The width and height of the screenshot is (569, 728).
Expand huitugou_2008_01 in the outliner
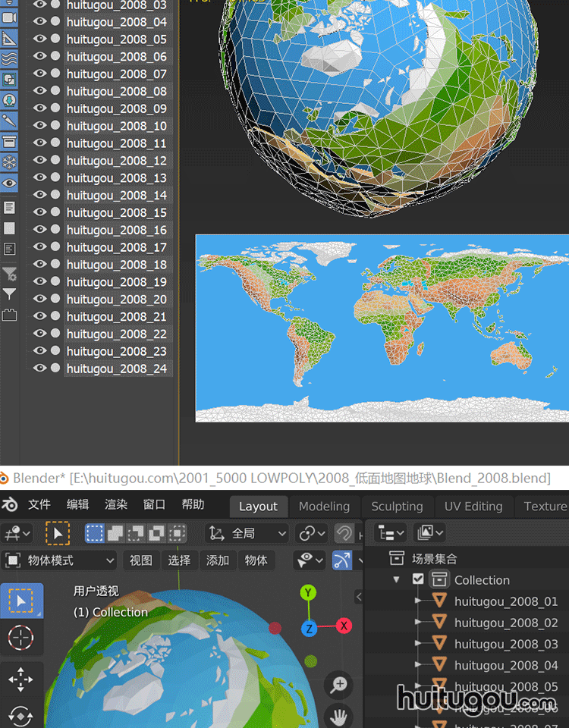(x=418, y=601)
